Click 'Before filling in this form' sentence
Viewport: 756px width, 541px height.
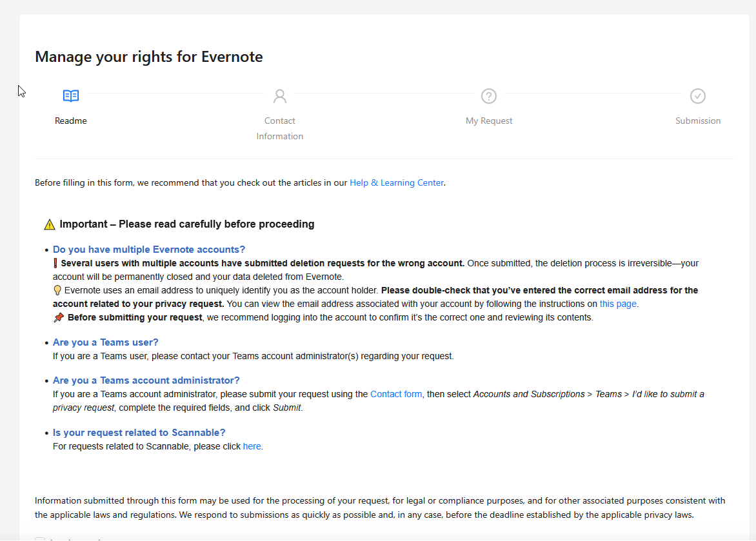(240, 182)
